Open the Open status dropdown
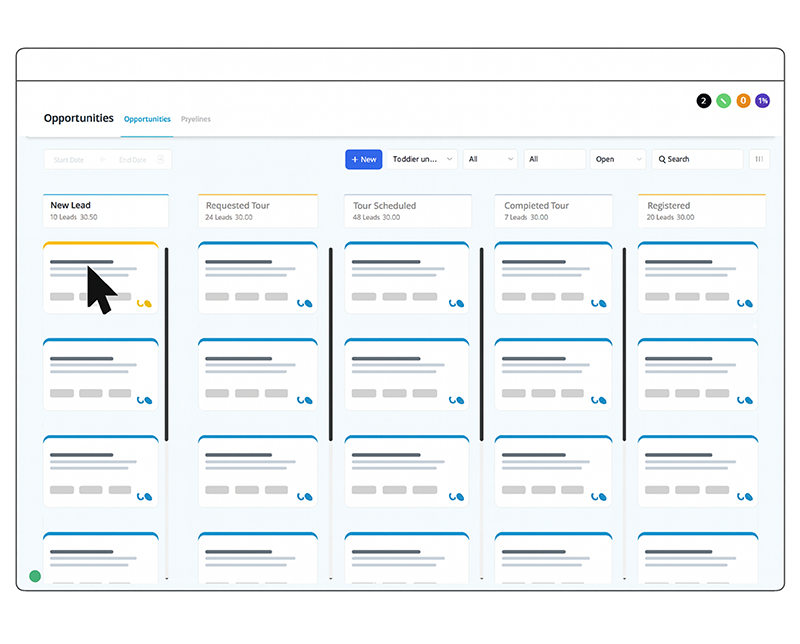The width and height of the screenshot is (800, 644). coord(618,159)
